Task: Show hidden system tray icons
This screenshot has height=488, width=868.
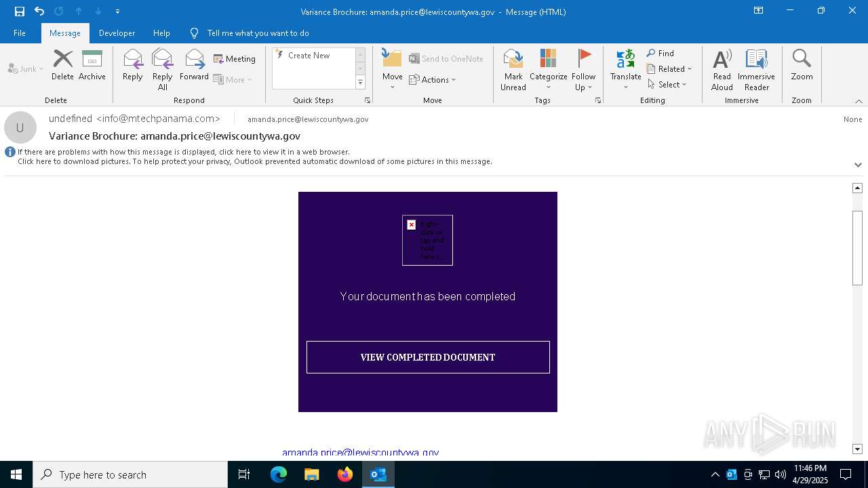Action: 715,474
